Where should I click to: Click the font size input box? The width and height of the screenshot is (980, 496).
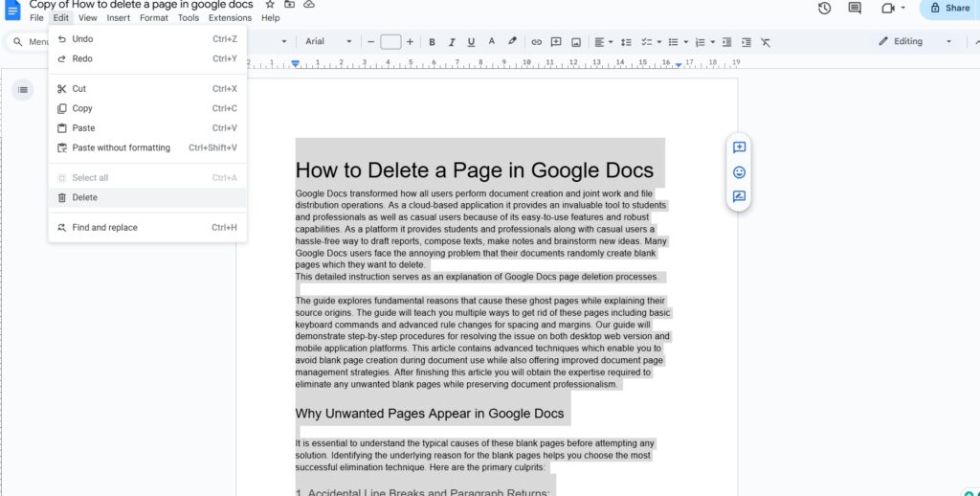point(390,42)
